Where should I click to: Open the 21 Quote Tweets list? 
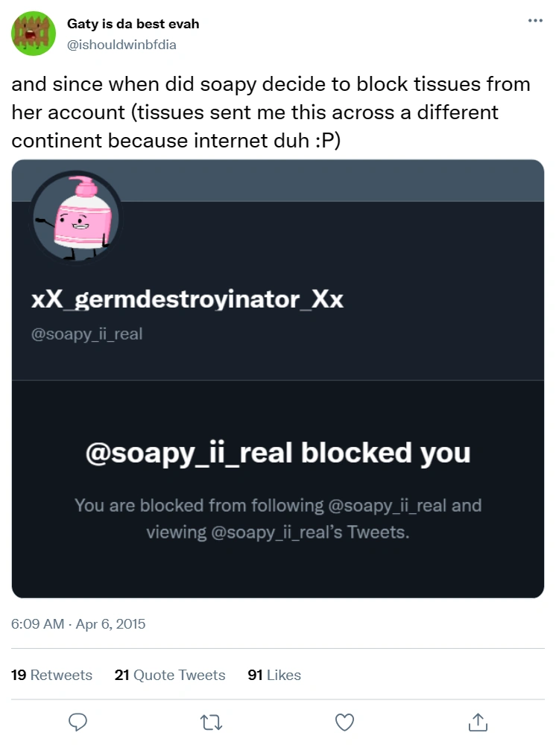pos(170,675)
